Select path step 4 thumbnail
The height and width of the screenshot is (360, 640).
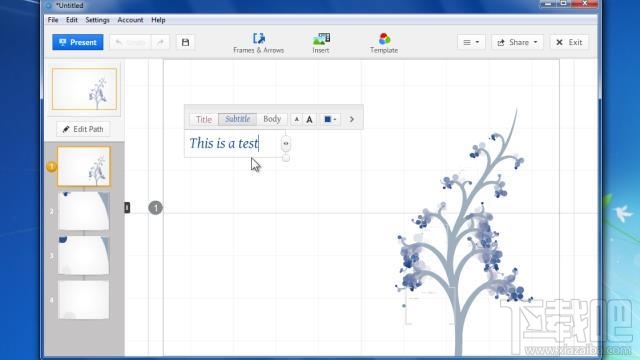click(84, 300)
